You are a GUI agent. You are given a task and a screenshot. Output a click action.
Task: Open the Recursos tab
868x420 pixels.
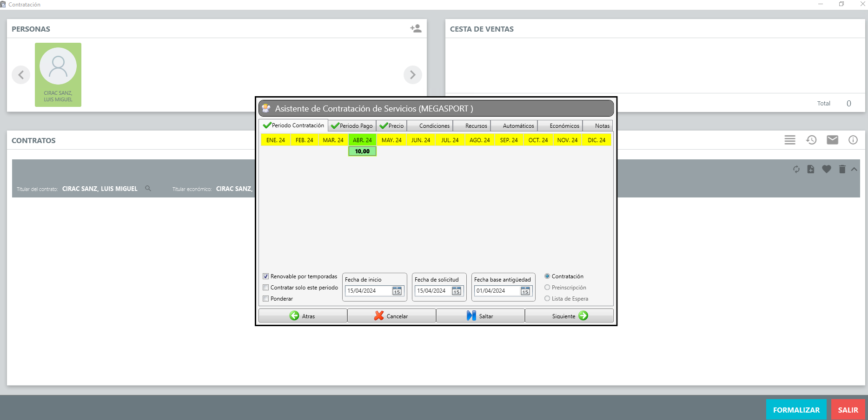point(472,126)
